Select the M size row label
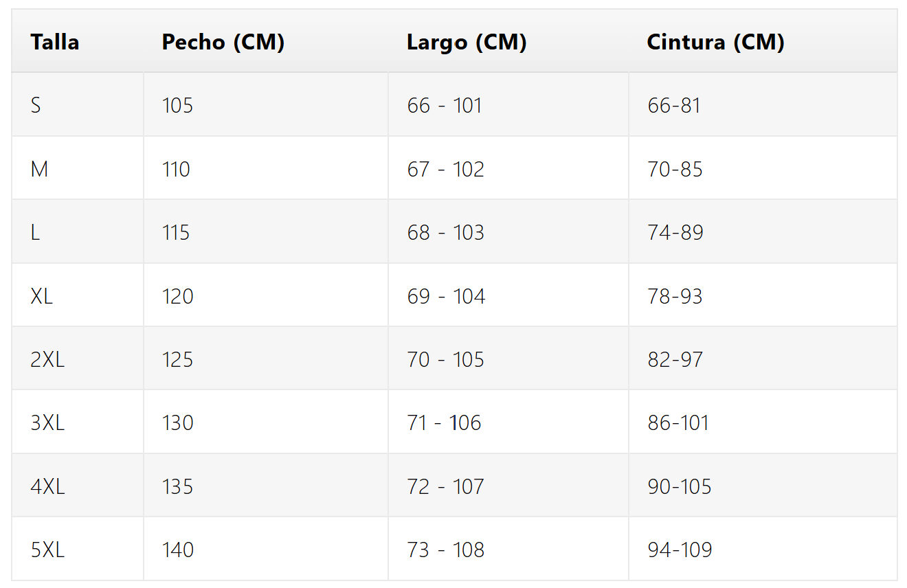907x588 pixels. click(39, 169)
